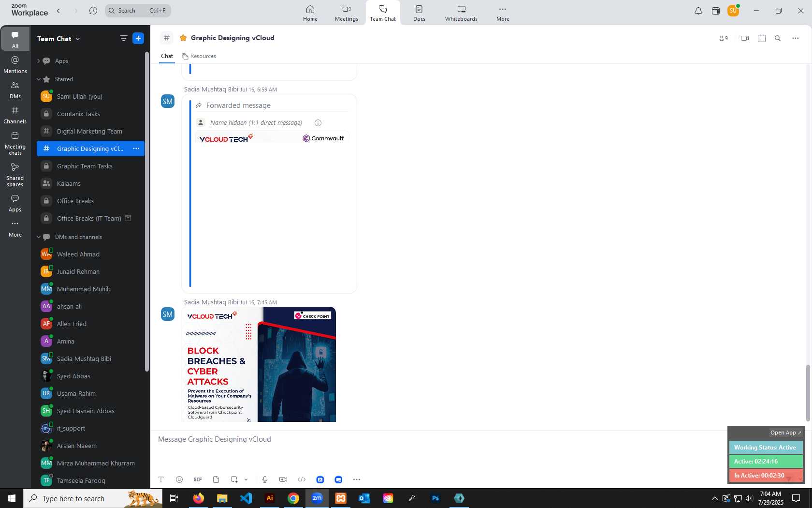
Task: Click the history clock icon
Action: click(x=93, y=11)
